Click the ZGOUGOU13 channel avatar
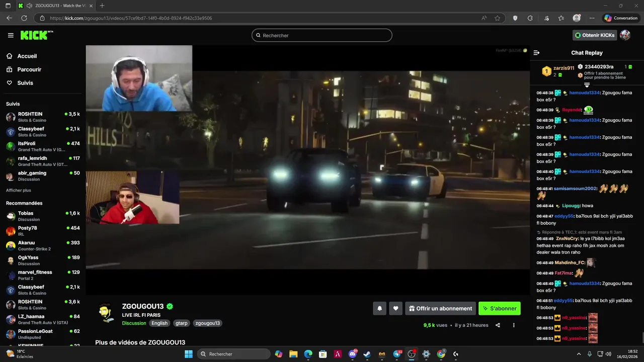This screenshot has width=644, height=362. click(x=105, y=313)
